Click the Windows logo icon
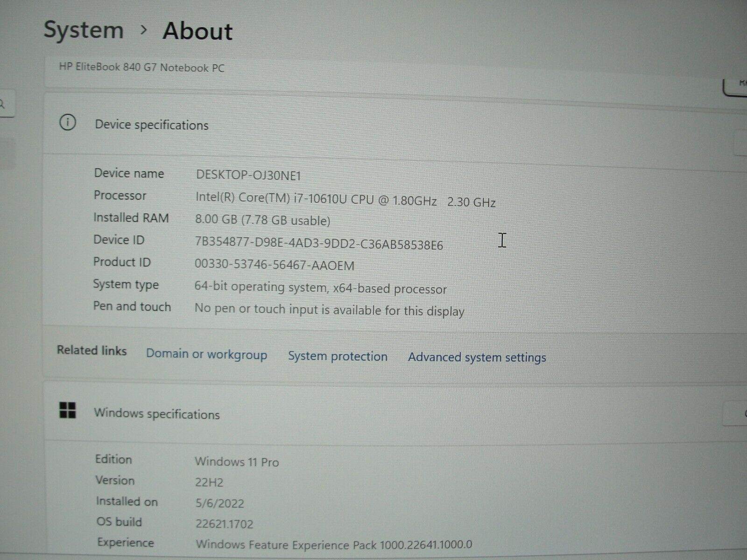 [68, 411]
